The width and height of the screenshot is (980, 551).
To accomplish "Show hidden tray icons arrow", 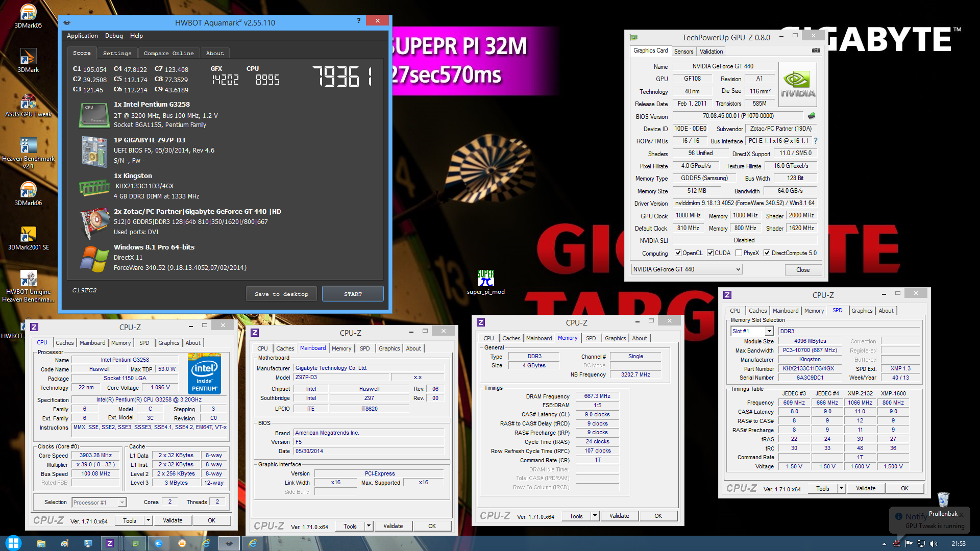I will coord(884,544).
